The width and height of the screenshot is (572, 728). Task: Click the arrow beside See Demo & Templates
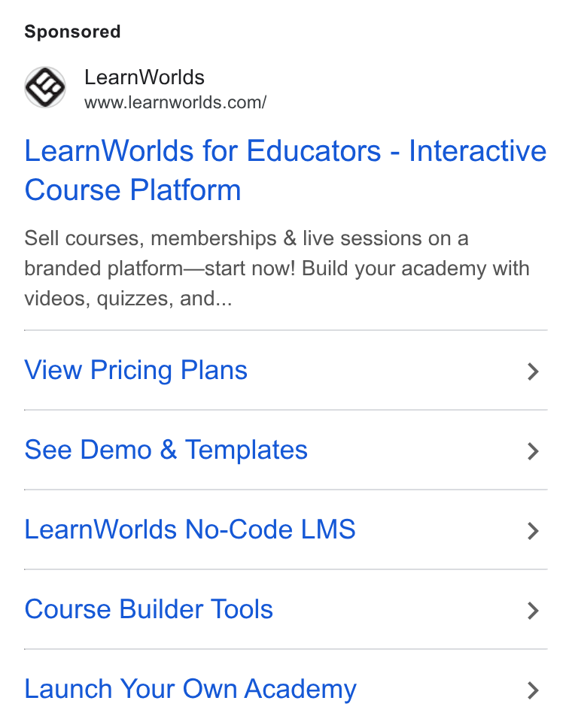coord(533,451)
